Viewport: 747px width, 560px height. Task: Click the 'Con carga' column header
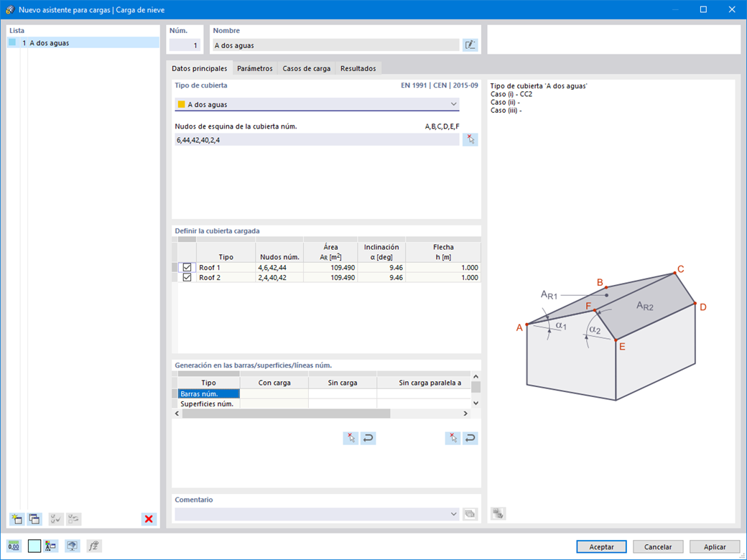(x=274, y=383)
